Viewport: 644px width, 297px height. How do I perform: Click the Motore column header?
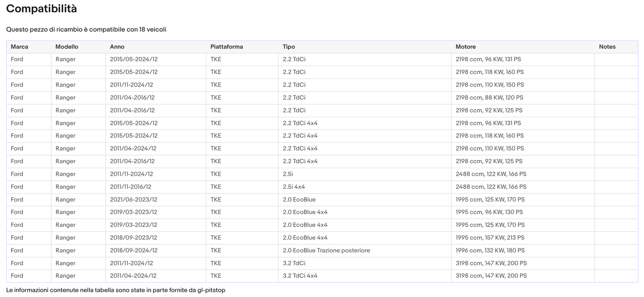(x=466, y=47)
